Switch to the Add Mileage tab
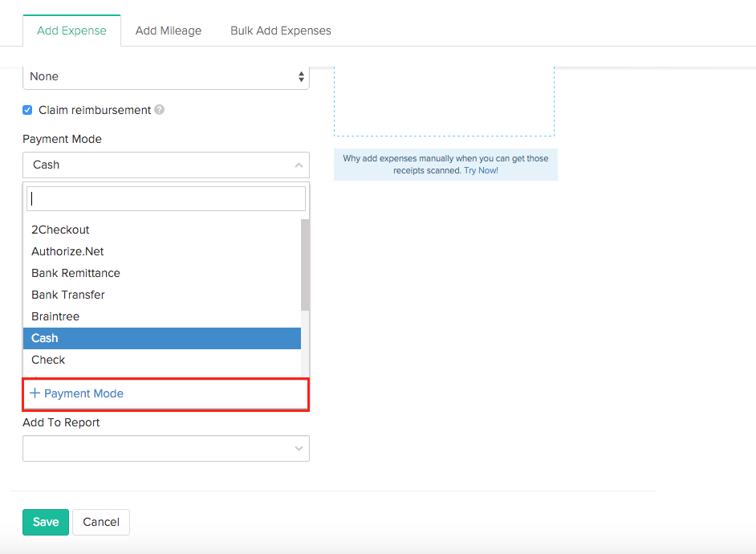756x554 pixels. click(x=169, y=30)
